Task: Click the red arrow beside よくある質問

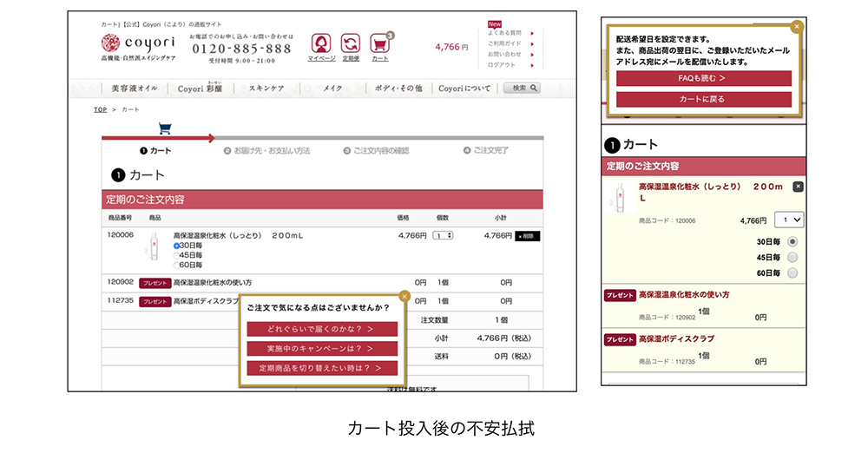Action: (532, 33)
